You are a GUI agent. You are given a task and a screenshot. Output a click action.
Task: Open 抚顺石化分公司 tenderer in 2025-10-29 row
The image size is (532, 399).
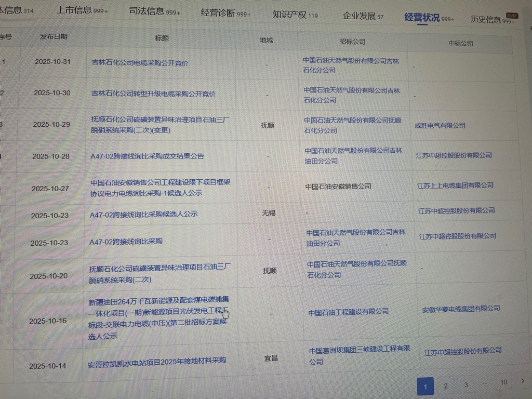click(x=353, y=125)
